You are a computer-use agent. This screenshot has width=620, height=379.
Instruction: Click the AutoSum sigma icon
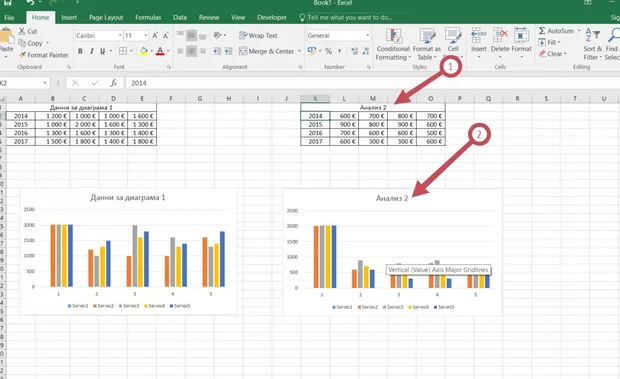point(542,30)
